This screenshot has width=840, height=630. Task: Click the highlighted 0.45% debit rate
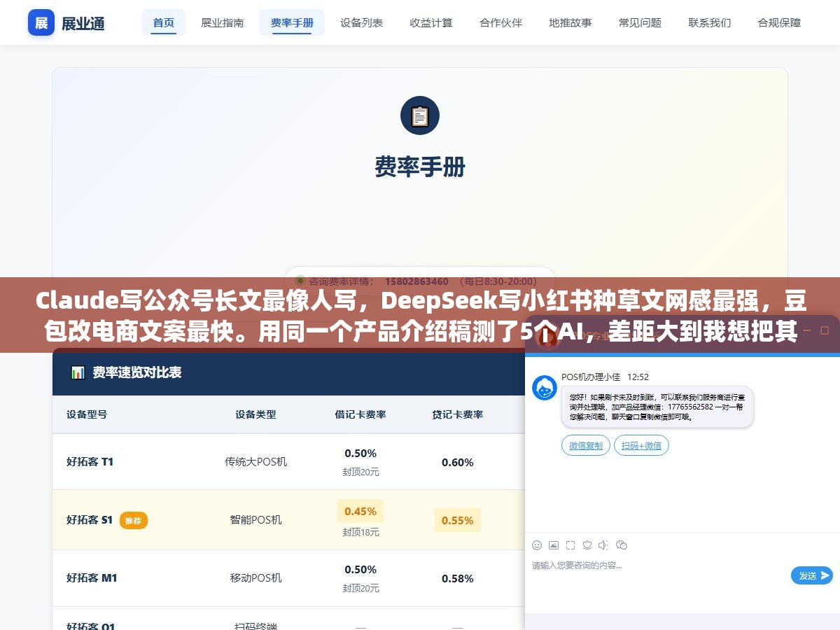point(360,511)
